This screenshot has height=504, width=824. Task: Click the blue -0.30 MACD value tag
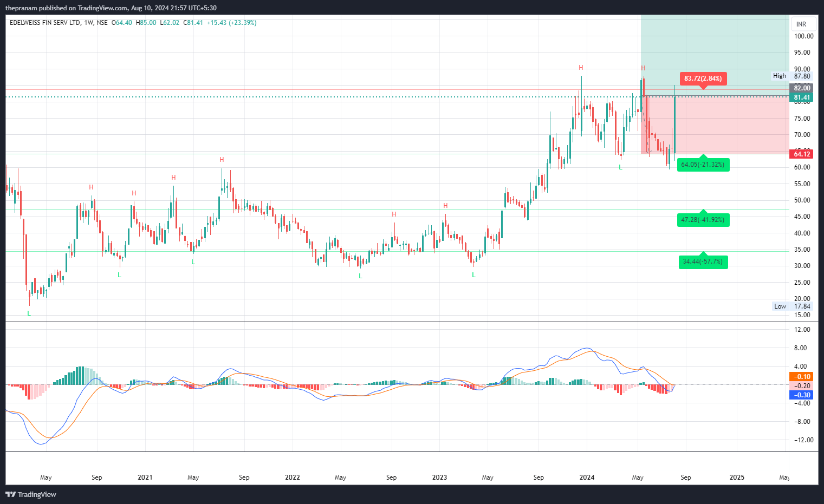coord(802,395)
